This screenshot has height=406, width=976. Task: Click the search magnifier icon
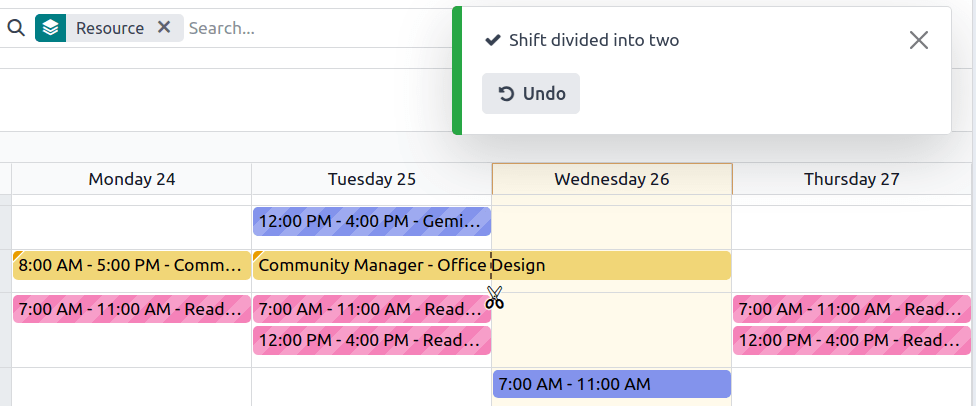[x=16, y=28]
